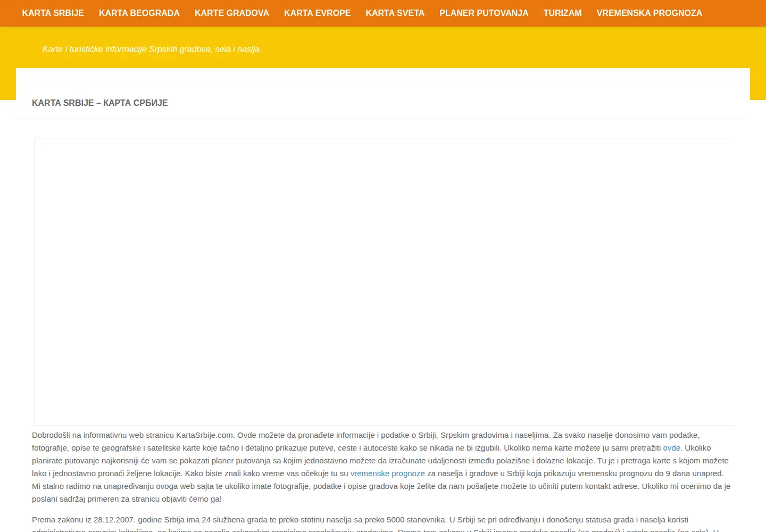Click the 'KARTA SRBIJE – КАРТА СРБИЈЕ' heading
Viewport: 766px width, 532px height.
100,103
